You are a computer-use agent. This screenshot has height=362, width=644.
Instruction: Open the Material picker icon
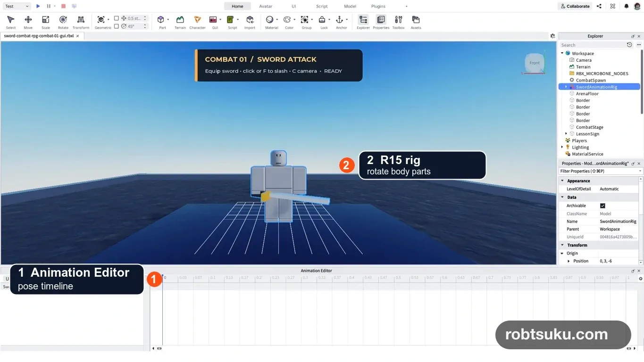tap(270, 20)
